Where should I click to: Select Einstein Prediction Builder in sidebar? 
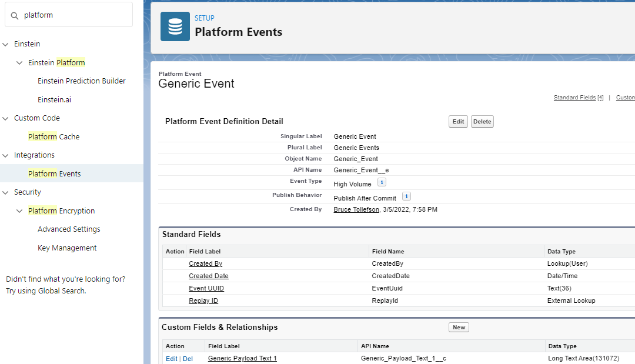[81, 81]
